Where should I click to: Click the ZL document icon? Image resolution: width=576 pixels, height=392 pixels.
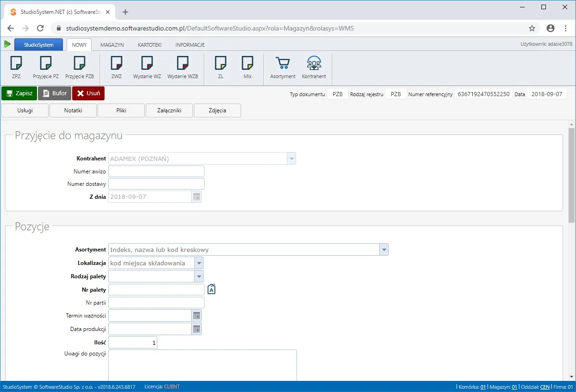(x=221, y=62)
